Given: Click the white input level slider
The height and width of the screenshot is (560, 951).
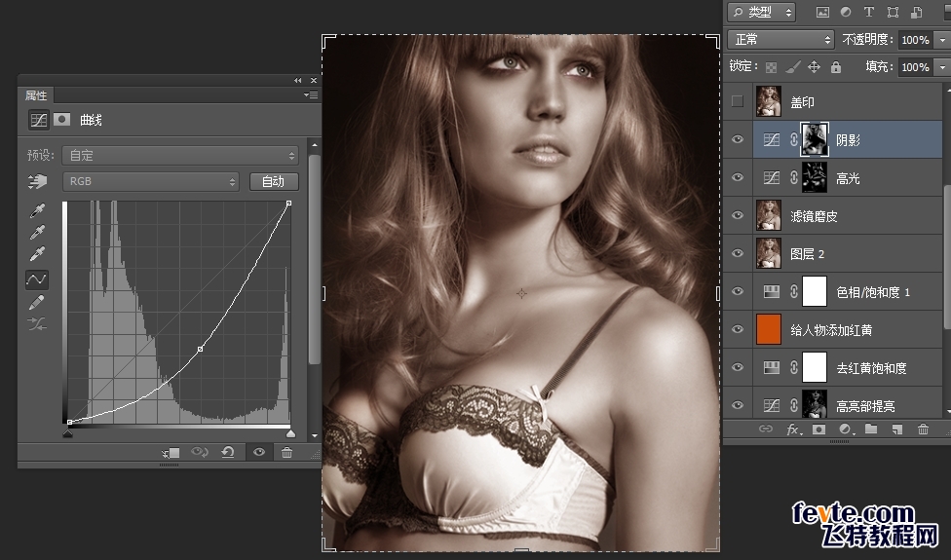Looking at the screenshot, I should (290, 433).
